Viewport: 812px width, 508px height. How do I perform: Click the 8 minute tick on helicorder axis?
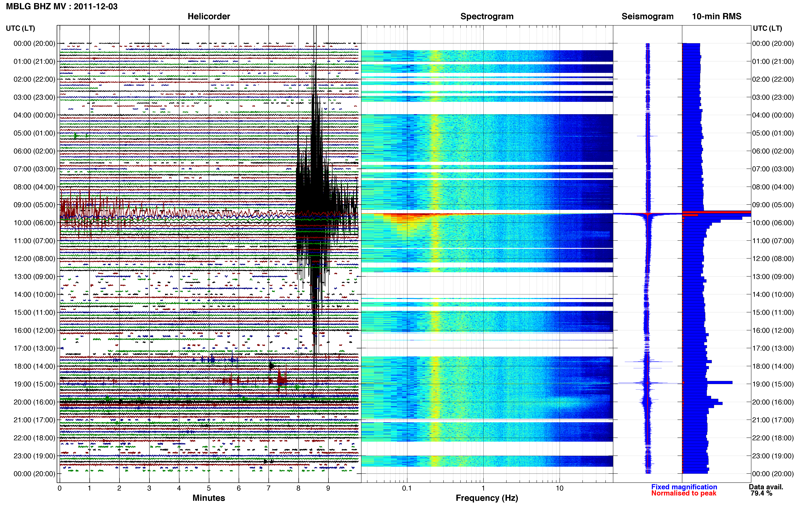pyautogui.click(x=298, y=488)
